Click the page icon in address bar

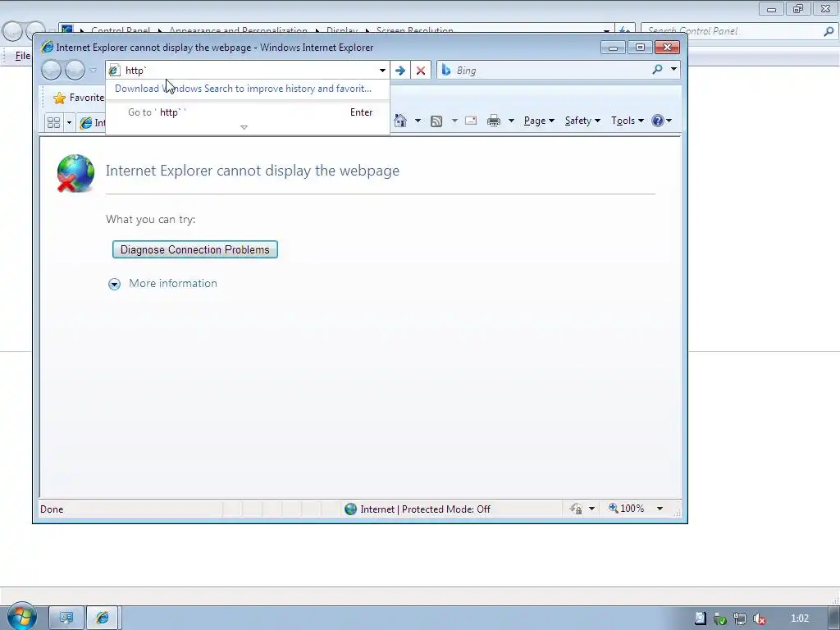tap(113, 71)
